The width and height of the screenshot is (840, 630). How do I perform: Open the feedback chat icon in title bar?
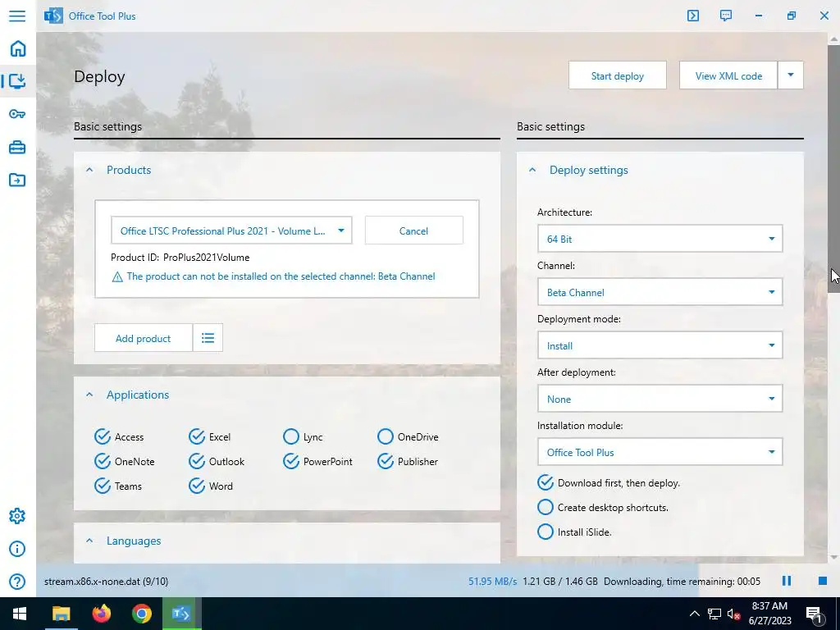pos(726,16)
